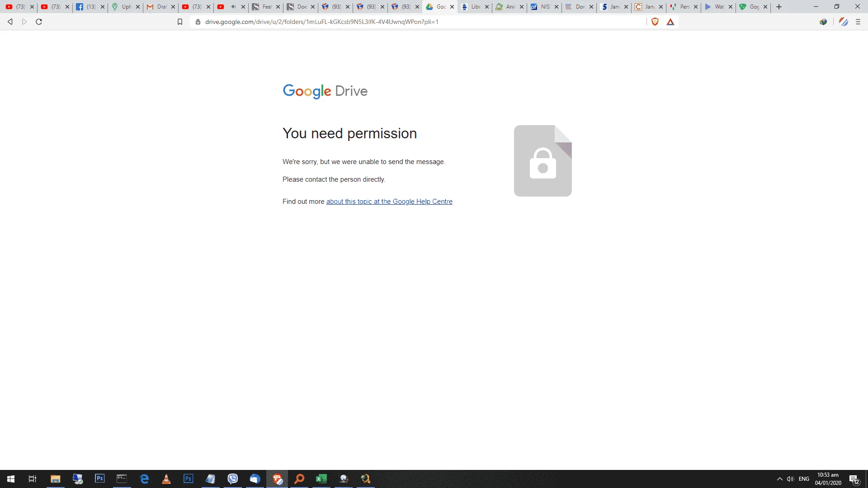868x488 pixels.
Task: Click the orange magnifier app on taskbar
Action: click(x=299, y=479)
